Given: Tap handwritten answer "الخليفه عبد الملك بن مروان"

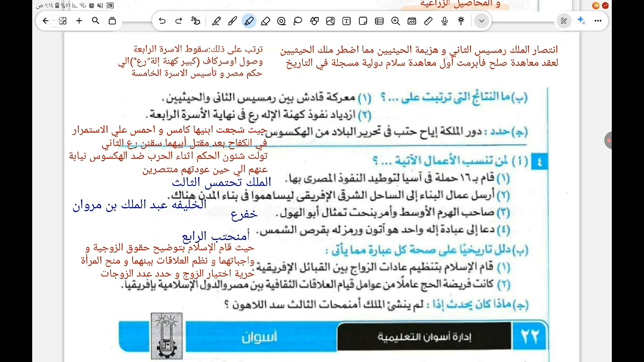Looking at the screenshot, I should click(140, 205).
